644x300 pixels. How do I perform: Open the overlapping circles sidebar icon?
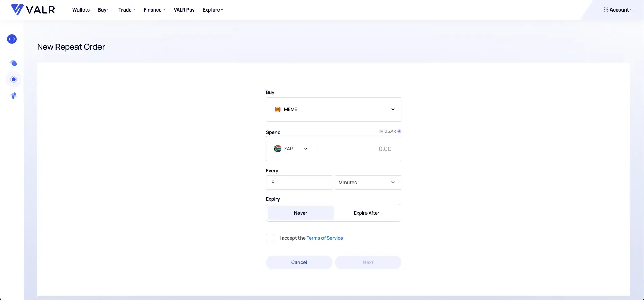[14, 63]
